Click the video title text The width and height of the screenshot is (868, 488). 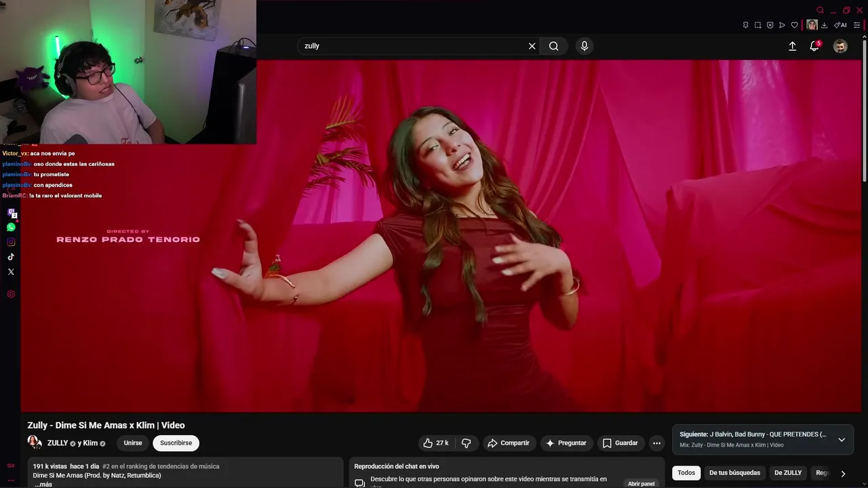pos(106,426)
